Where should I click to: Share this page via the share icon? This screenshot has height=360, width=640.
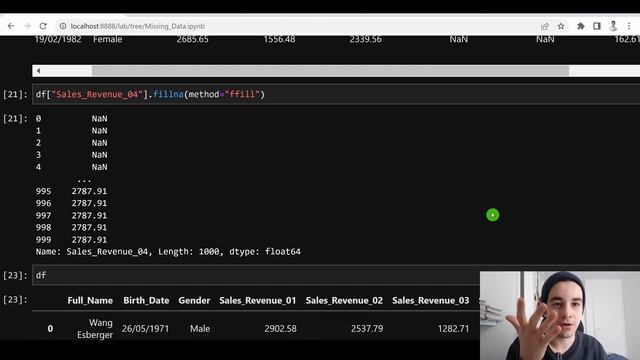pyautogui.click(x=544, y=26)
